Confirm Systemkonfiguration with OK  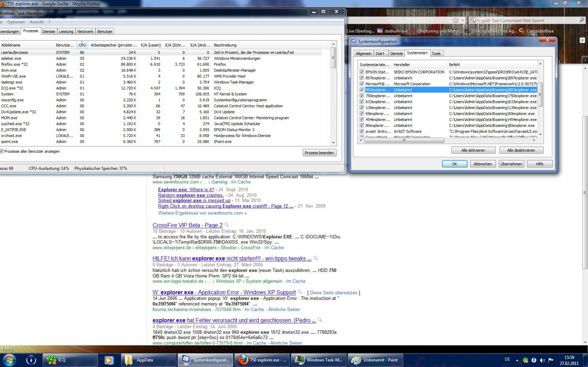[455, 164]
